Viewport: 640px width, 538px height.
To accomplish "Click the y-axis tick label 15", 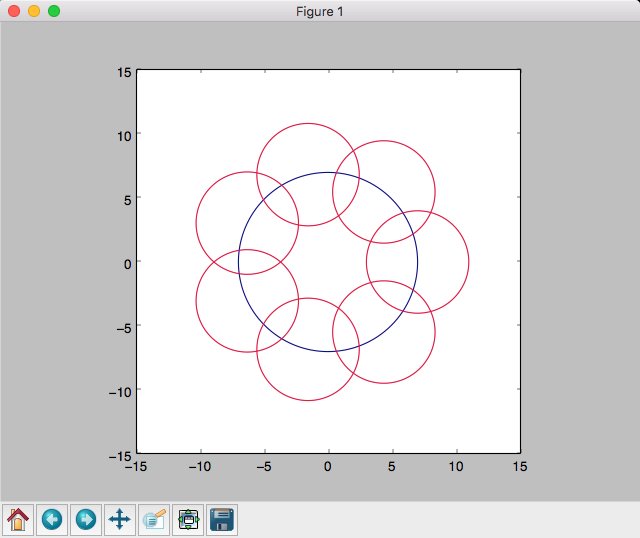I will click(x=124, y=71).
